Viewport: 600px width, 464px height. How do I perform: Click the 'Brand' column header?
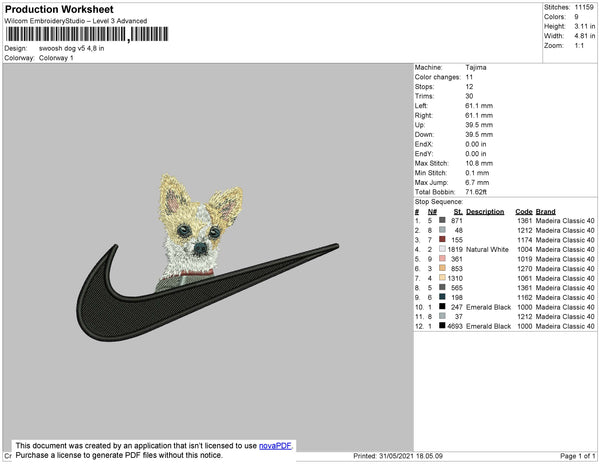[546, 212]
